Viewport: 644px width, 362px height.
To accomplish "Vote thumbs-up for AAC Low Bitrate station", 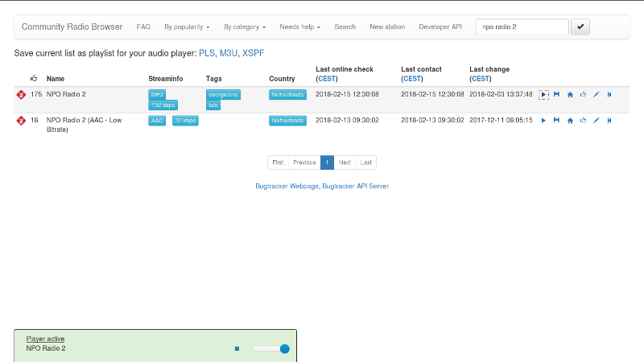I will point(583,120).
